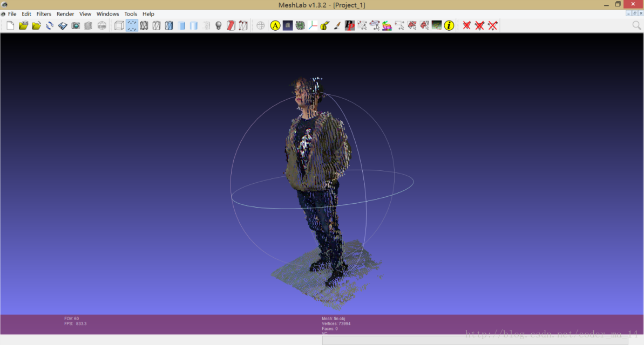
Task: Click the 'Vertices: 73994' label
Action: pyautogui.click(x=336, y=323)
